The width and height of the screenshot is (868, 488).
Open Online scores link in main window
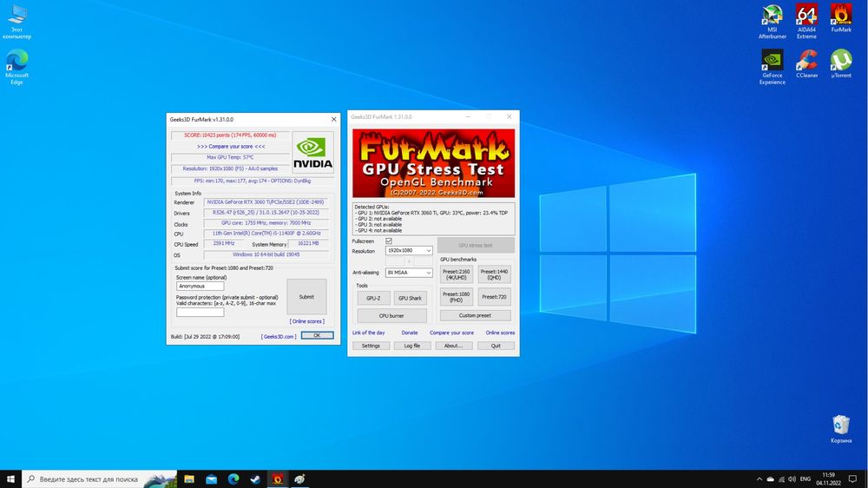pos(500,333)
